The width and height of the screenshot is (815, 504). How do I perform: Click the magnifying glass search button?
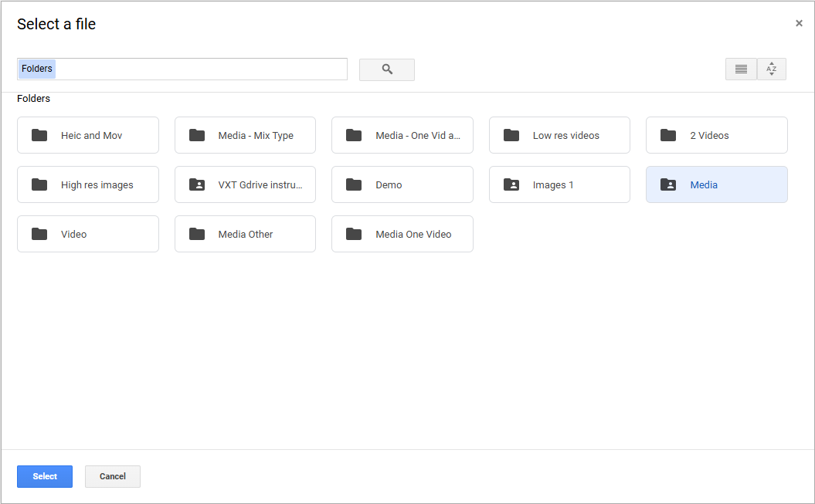coord(387,69)
